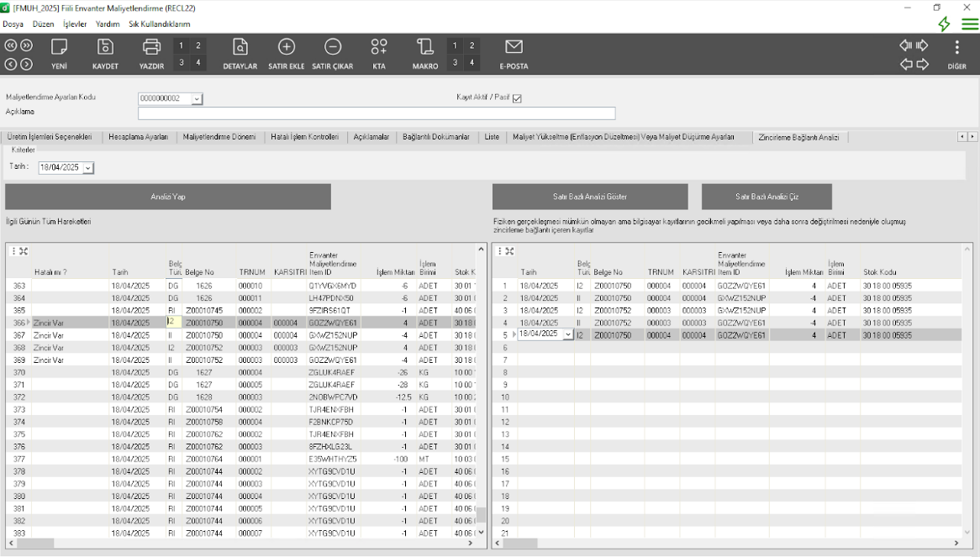Screen dimensions: 980x557
Task: Open date dropdown in right grid row 5
Action: [567, 334]
